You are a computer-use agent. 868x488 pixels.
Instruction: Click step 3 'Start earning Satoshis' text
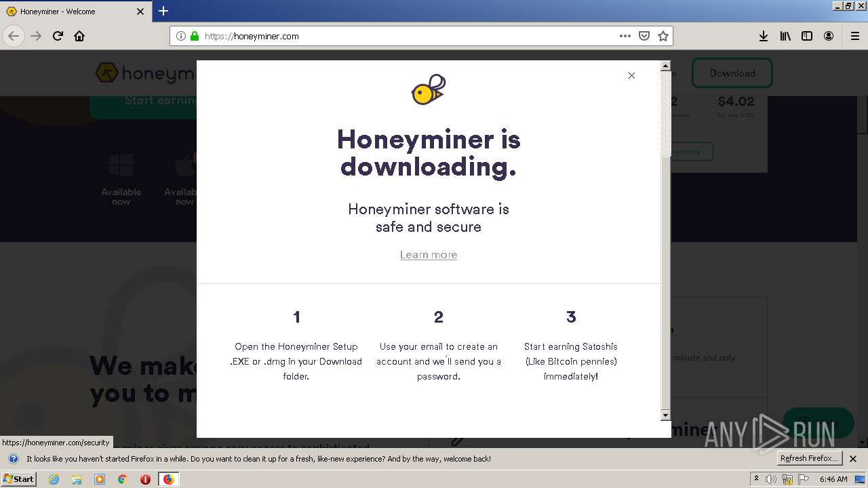tap(571, 361)
